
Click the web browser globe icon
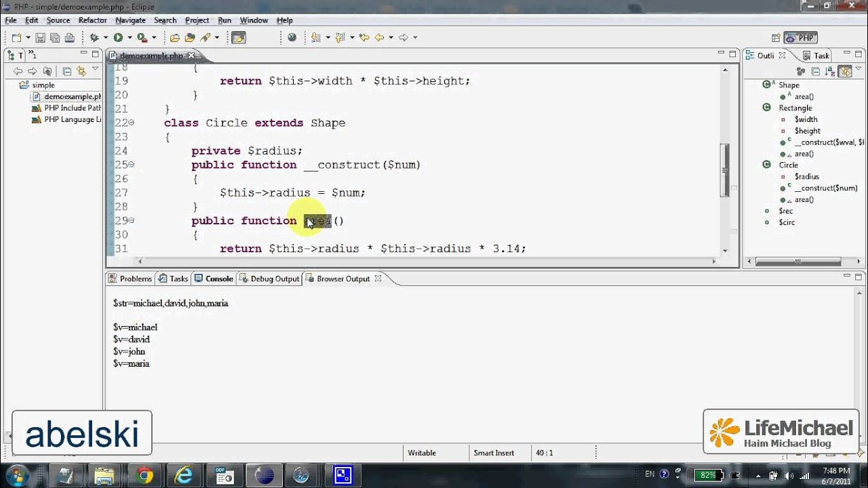292,38
